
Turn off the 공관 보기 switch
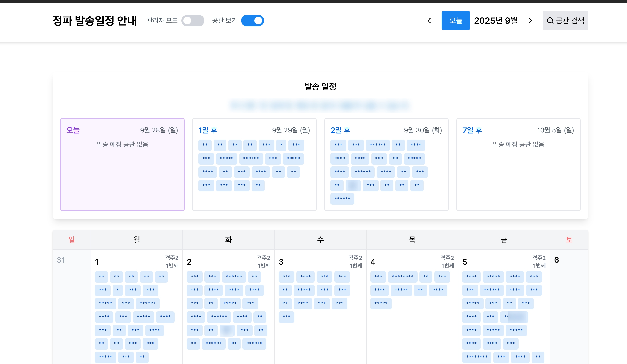coord(252,21)
